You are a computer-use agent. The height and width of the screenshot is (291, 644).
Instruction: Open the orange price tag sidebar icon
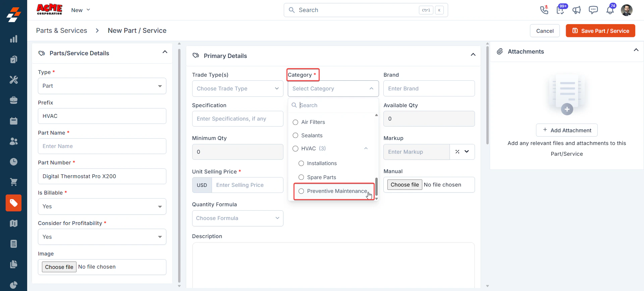(13, 203)
